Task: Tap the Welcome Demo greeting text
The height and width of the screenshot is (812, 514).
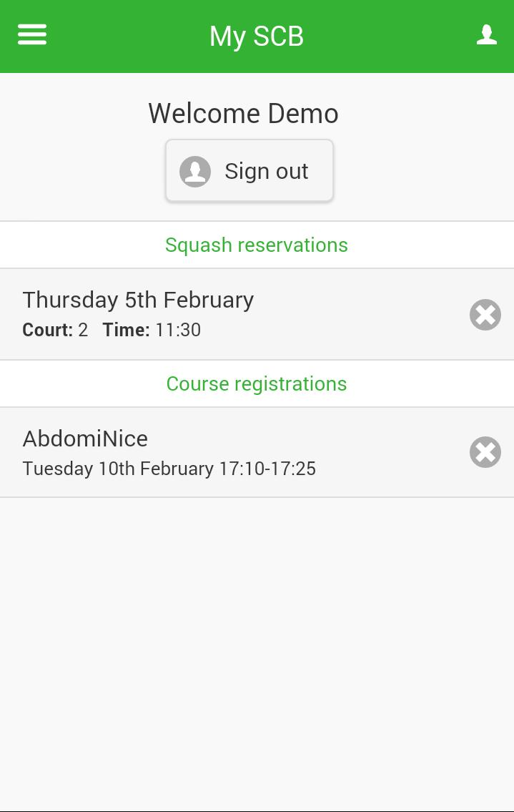Action: (243, 114)
